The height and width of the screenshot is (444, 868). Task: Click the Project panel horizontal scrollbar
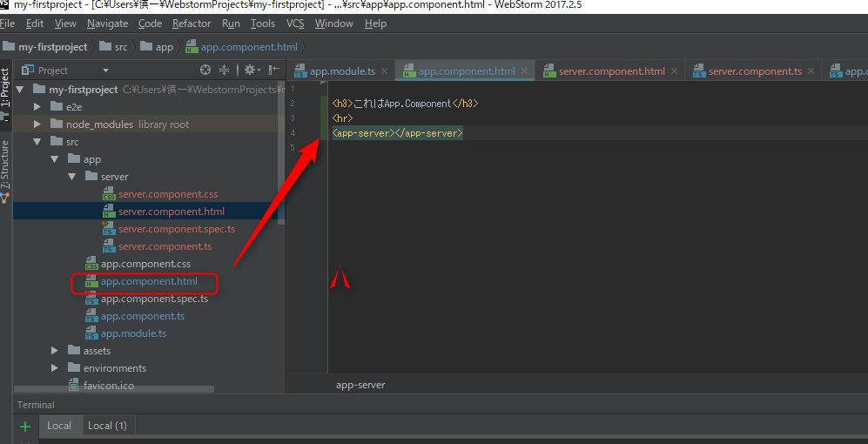click(113, 390)
